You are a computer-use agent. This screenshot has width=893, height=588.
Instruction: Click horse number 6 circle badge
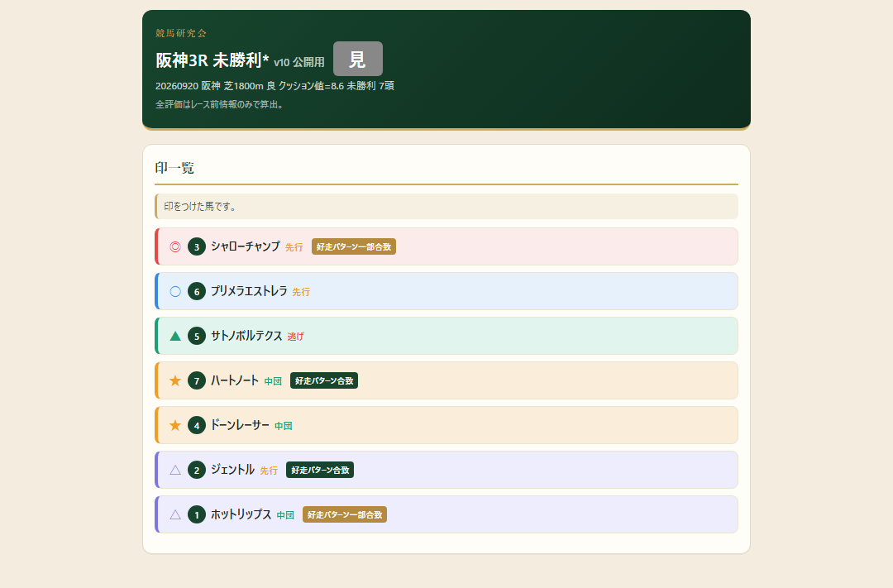tap(197, 292)
